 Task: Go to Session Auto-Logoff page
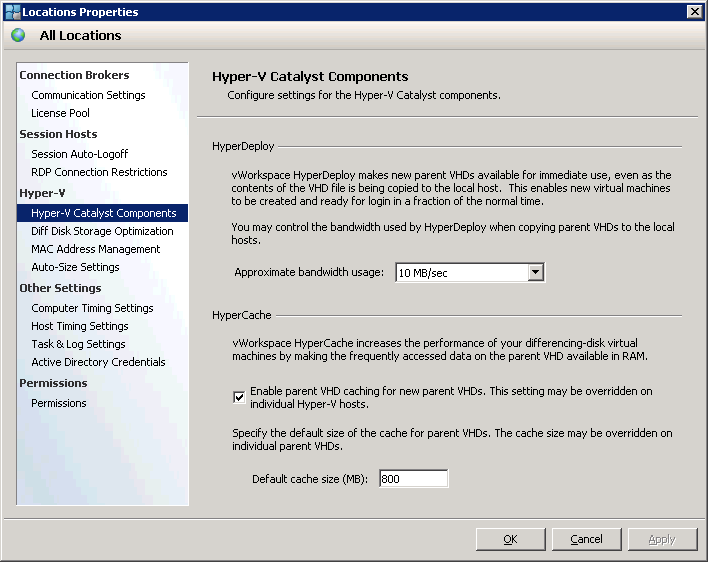(79, 154)
